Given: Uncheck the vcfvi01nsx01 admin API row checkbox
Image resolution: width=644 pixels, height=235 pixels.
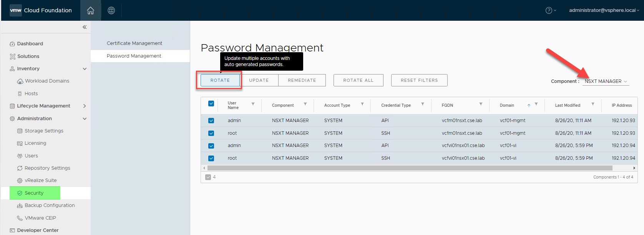Looking at the screenshot, I should pos(211,146).
